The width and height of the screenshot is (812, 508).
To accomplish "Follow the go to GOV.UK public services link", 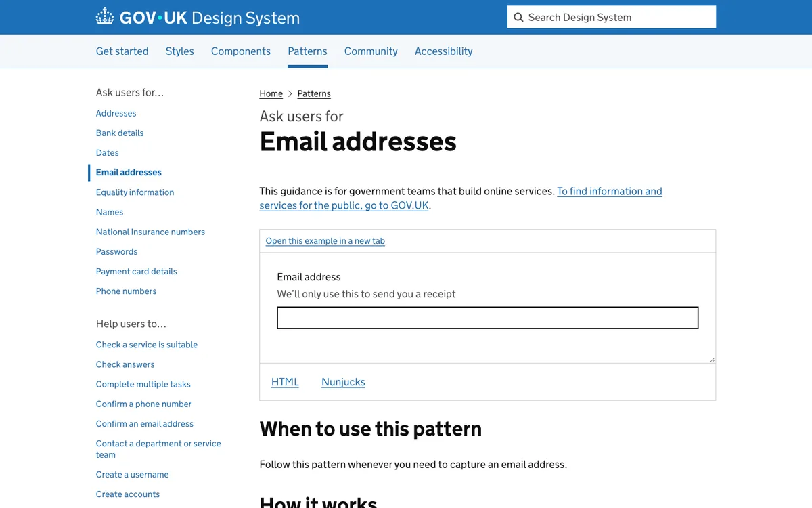I will click(461, 198).
